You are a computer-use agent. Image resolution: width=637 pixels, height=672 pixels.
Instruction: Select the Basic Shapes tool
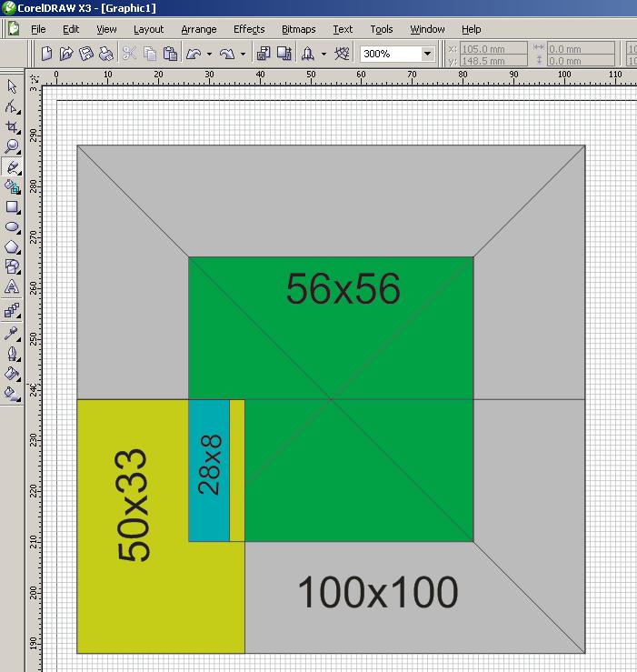coord(12,266)
